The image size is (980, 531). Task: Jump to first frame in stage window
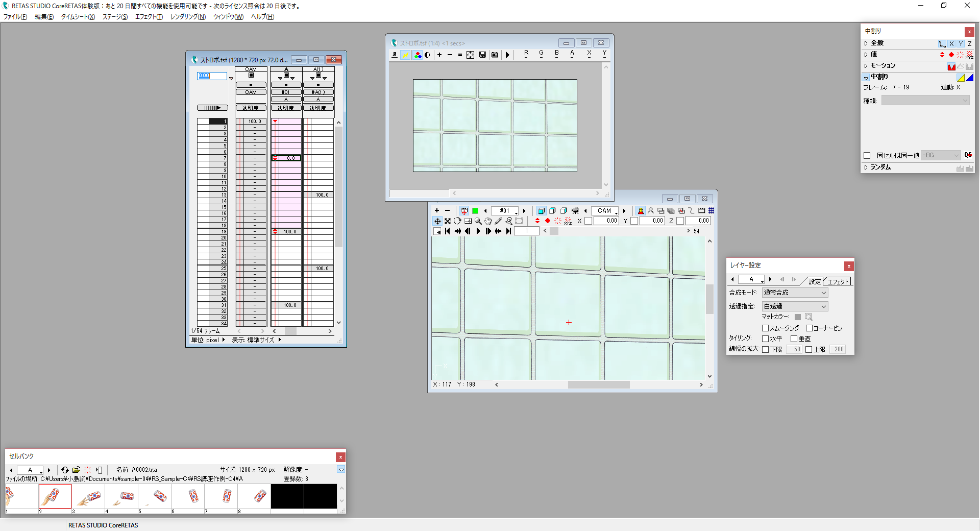pyautogui.click(x=448, y=231)
